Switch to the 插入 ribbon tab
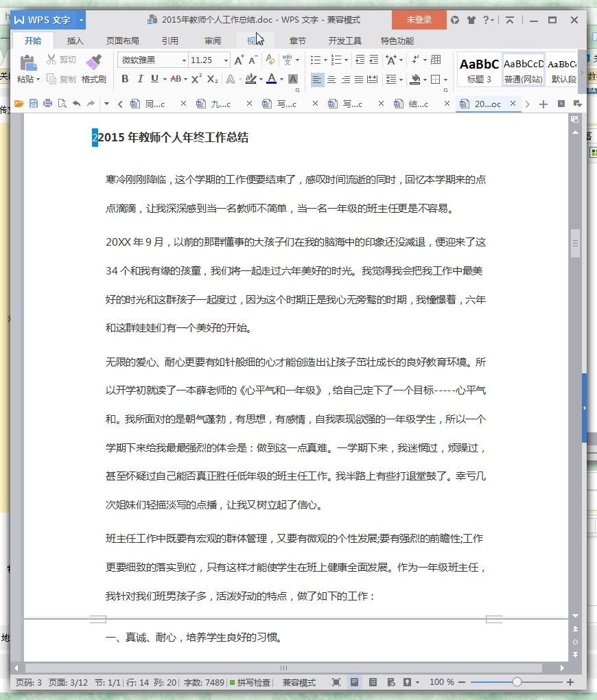597x700 pixels. pos(75,40)
